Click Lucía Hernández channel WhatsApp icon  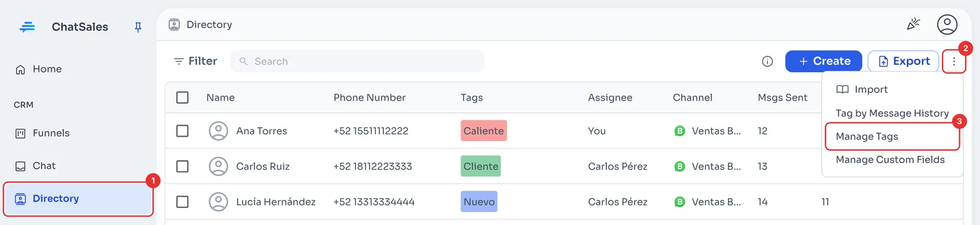(x=679, y=202)
